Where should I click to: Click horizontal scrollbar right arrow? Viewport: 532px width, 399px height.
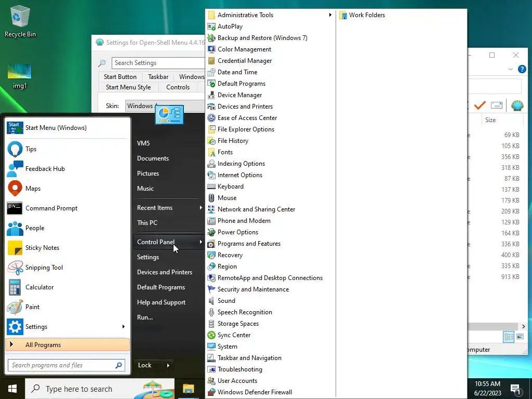pyautogui.click(x=524, y=326)
